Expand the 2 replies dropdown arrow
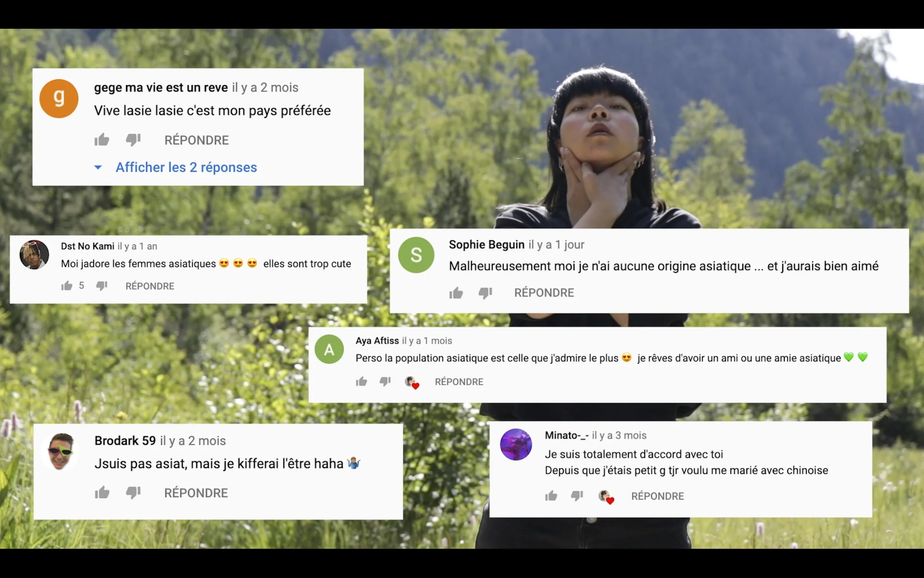Screen dimensions: 924x578 (98, 168)
